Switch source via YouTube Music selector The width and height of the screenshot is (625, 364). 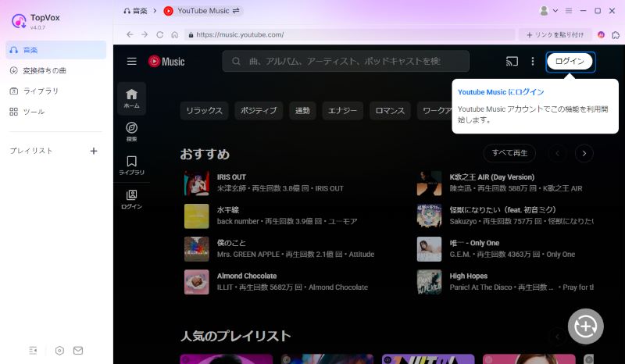tap(202, 11)
